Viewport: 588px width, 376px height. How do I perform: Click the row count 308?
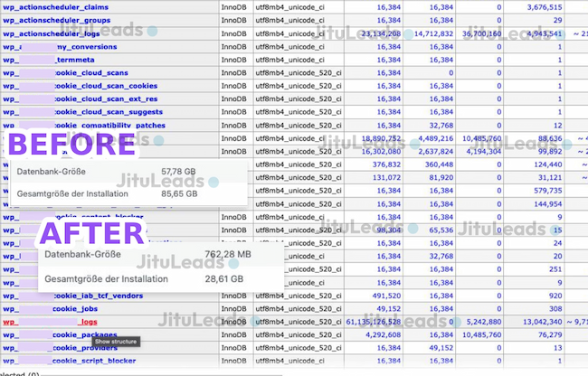click(555, 309)
